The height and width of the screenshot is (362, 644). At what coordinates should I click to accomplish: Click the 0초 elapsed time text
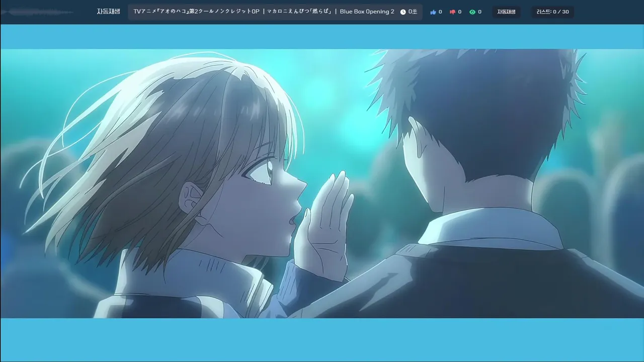413,12
